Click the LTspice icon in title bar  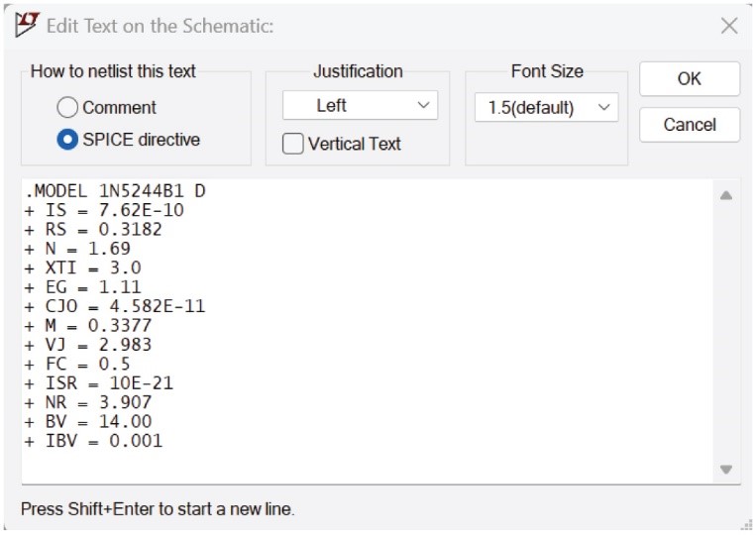click(27, 24)
